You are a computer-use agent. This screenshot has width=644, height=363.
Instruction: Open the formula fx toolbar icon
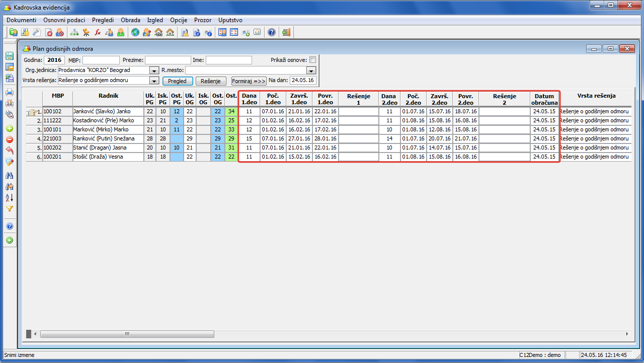pyautogui.click(x=98, y=33)
